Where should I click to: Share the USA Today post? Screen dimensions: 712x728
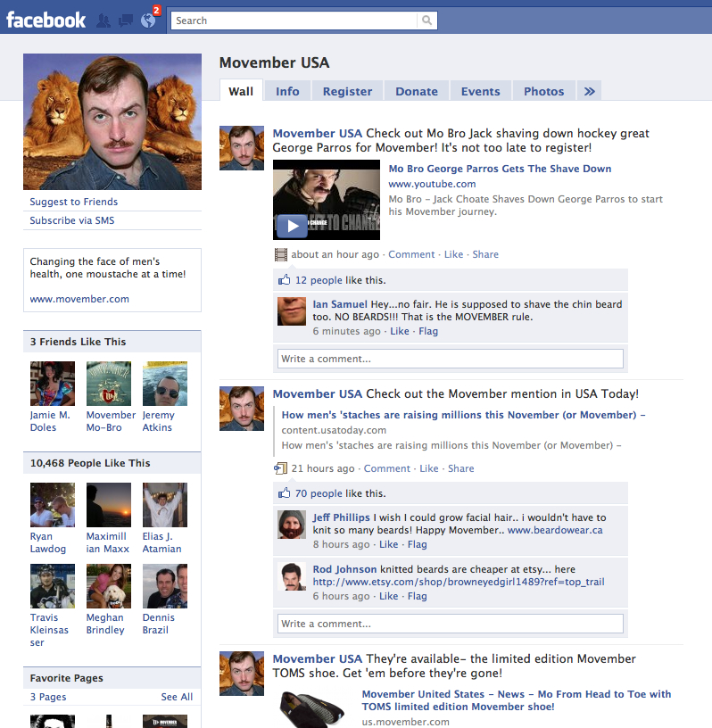[460, 468]
